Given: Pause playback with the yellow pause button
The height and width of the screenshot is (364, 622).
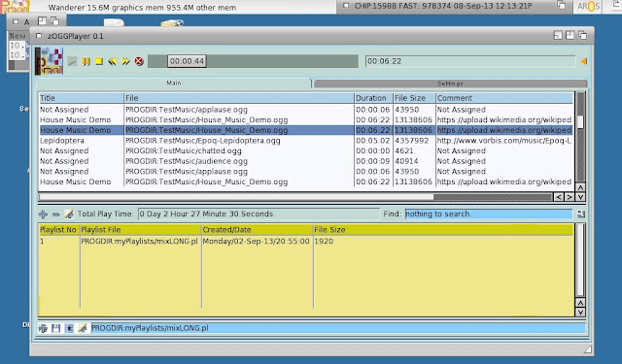Looking at the screenshot, I should tap(86, 61).
